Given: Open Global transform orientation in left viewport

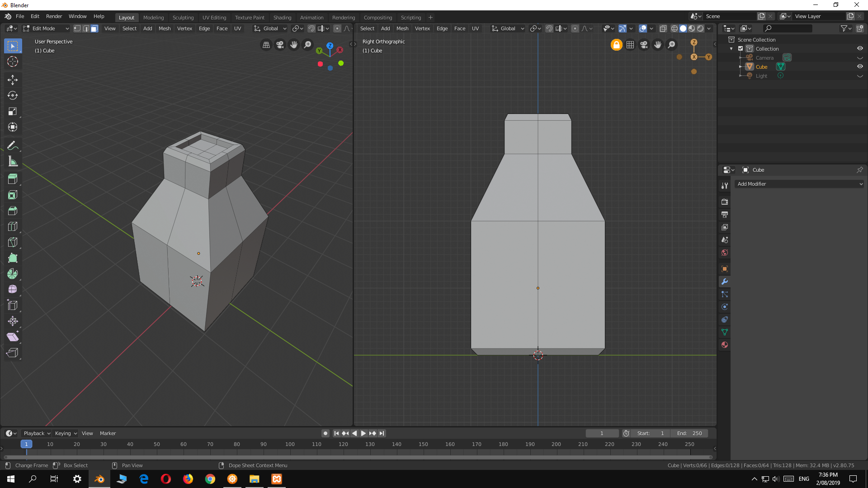Looking at the screenshot, I should click(x=270, y=28).
